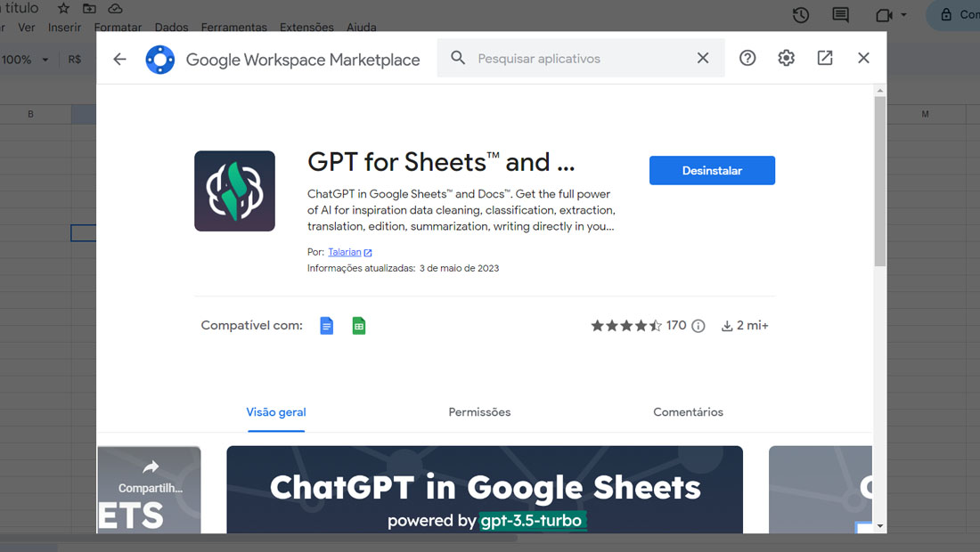Image resolution: width=980 pixels, height=552 pixels.
Task: Clear the search field with the X icon
Action: pos(703,58)
